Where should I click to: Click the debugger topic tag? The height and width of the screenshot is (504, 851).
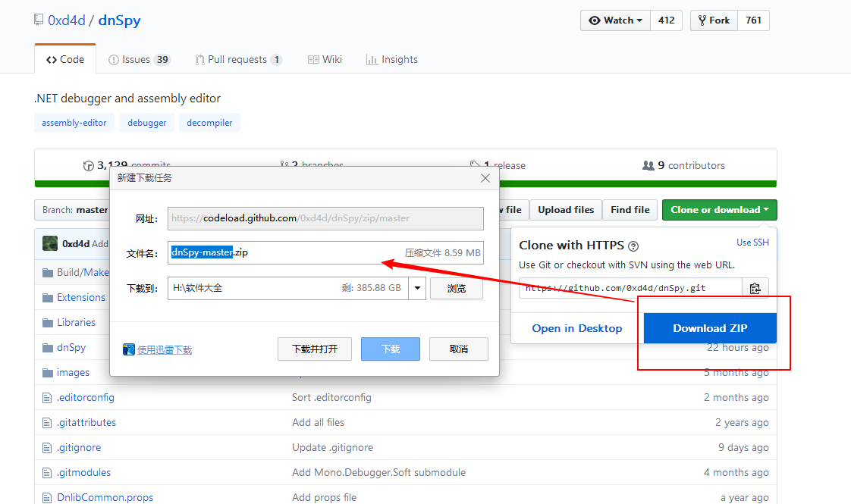tap(146, 123)
